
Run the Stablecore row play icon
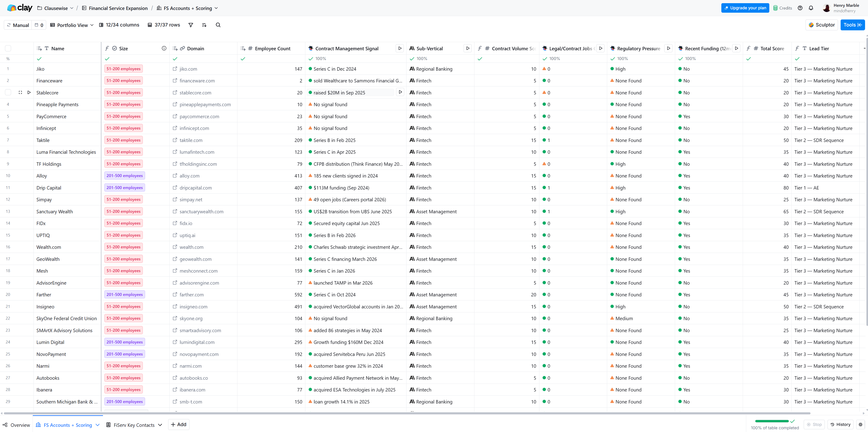[x=29, y=92]
